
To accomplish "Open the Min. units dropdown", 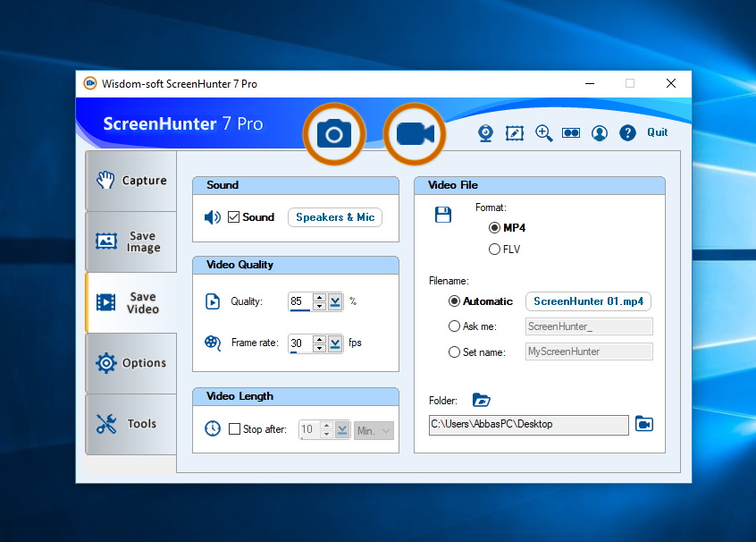I will (374, 430).
